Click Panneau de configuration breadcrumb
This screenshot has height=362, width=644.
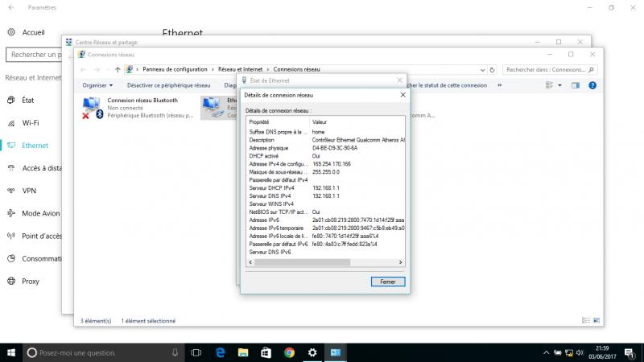pyautogui.click(x=175, y=69)
